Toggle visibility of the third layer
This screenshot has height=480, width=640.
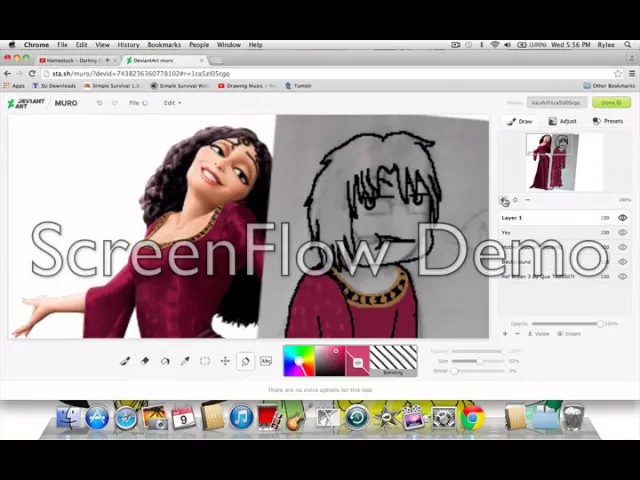tap(622, 247)
